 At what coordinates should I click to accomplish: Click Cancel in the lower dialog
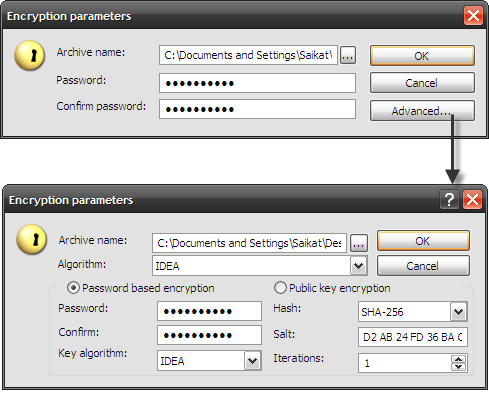click(x=423, y=266)
